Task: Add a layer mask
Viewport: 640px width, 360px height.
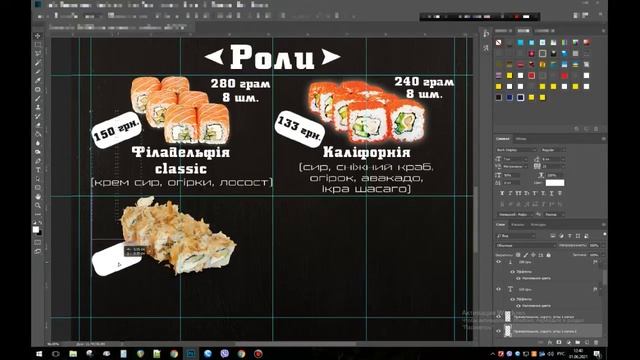Action: (559, 342)
